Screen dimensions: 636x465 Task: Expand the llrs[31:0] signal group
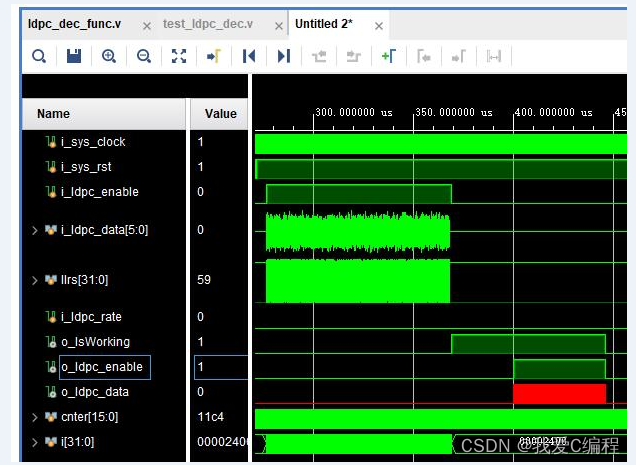(36, 280)
